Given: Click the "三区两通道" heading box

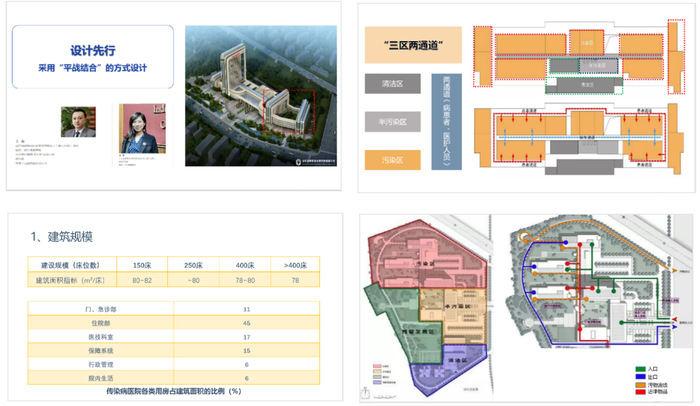Looking at the screenshot, I should (x=413, y=45).
